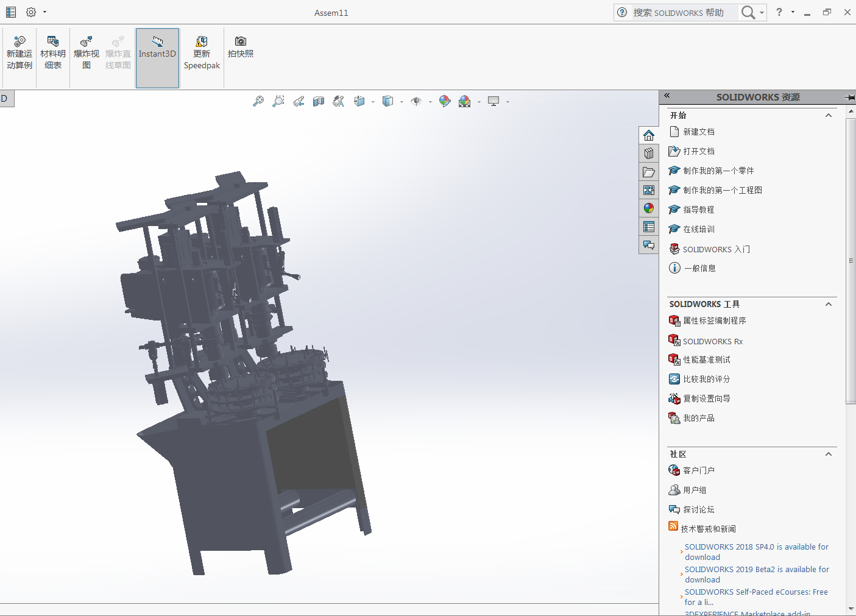Click 爆炸视图 in the ribbon
Viewport: 856px width, 616px height.
pos(87,52)
